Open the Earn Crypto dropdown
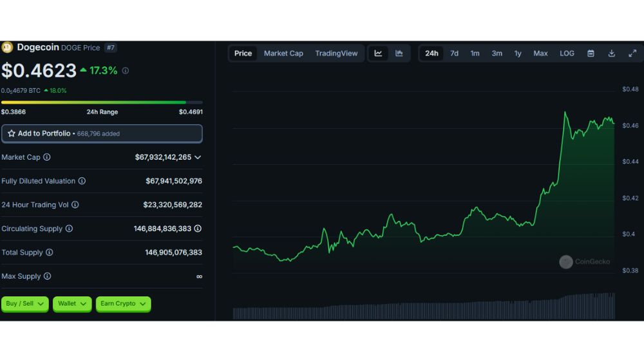The width and height of the screenshot is (644, 362). (x=123, y=304)
